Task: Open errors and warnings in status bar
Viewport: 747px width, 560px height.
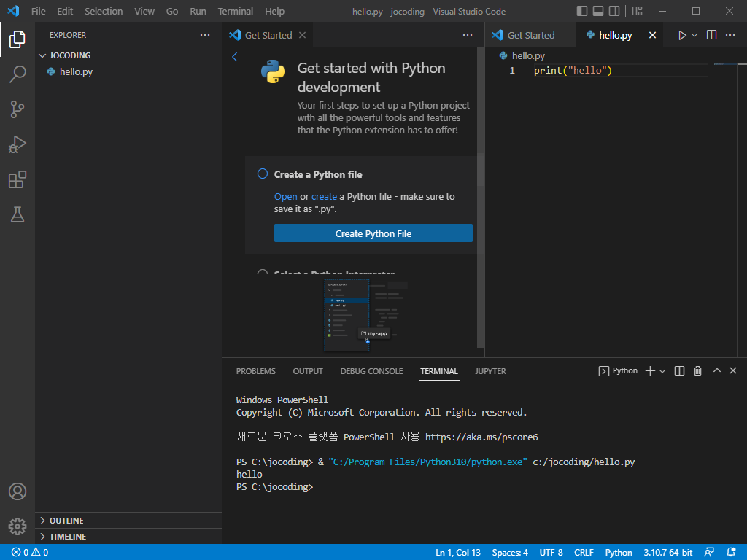Action: tap(29, 553)
